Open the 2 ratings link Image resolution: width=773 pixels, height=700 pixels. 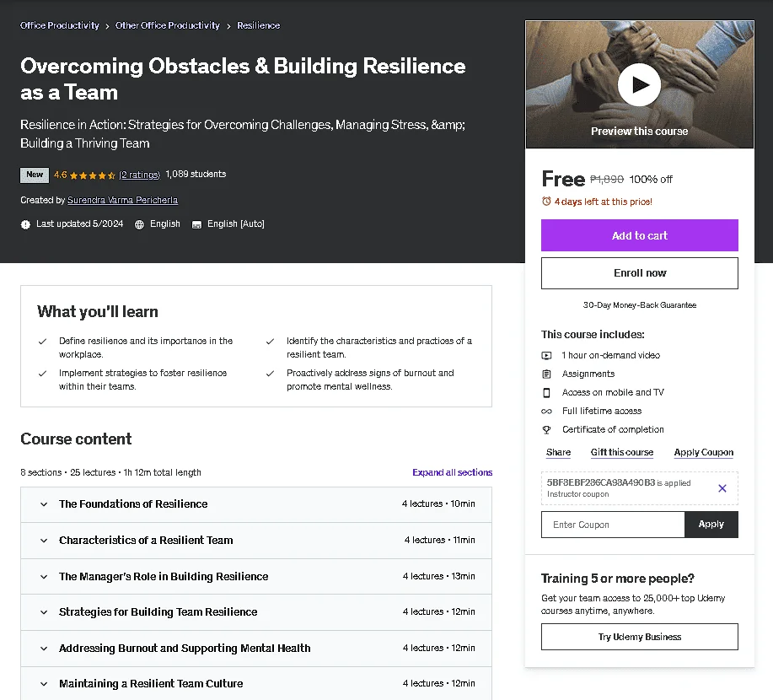point(140,175)
